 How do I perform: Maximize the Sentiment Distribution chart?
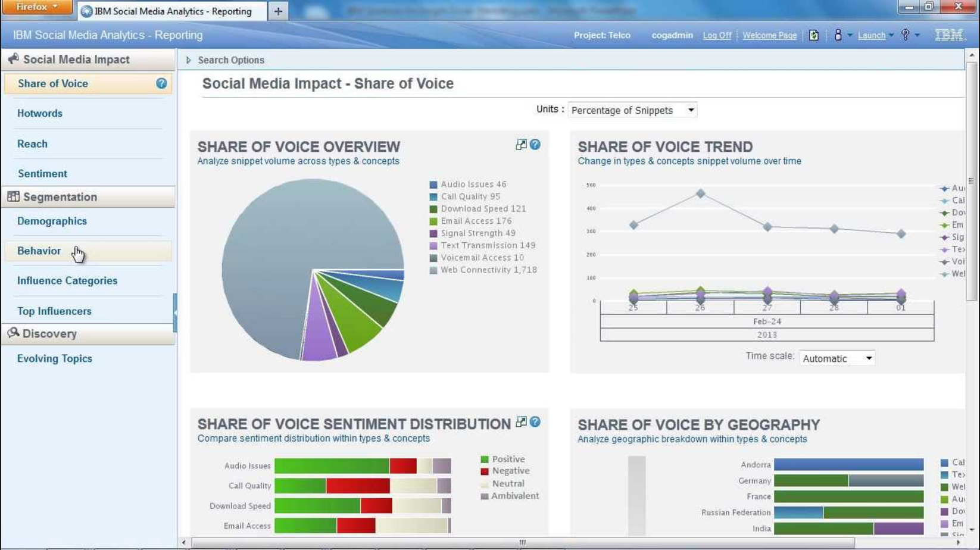click(x=521, y=422)
